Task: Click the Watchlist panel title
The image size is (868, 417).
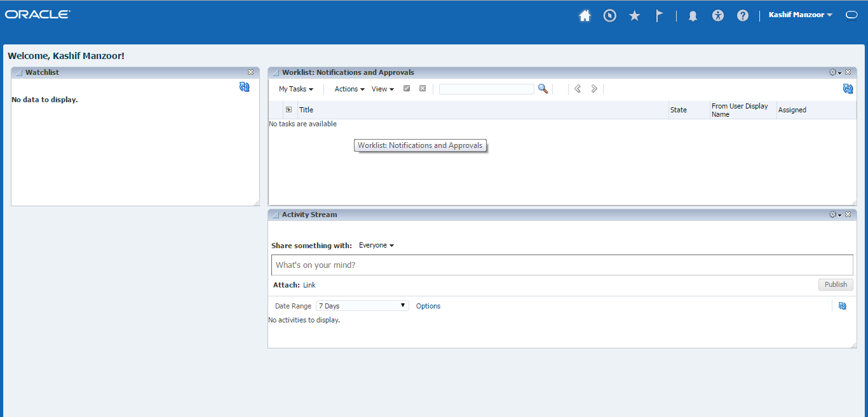Action: click(42, 72)
